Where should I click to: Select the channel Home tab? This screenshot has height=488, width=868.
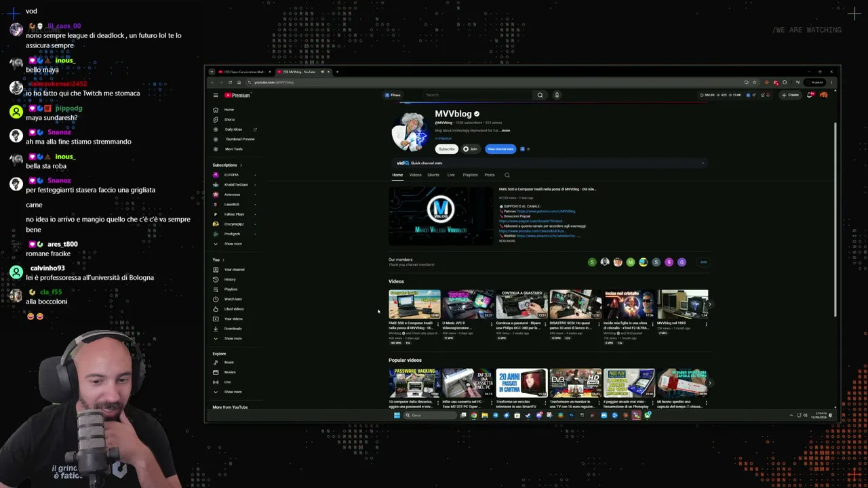(x=397, y=175)
